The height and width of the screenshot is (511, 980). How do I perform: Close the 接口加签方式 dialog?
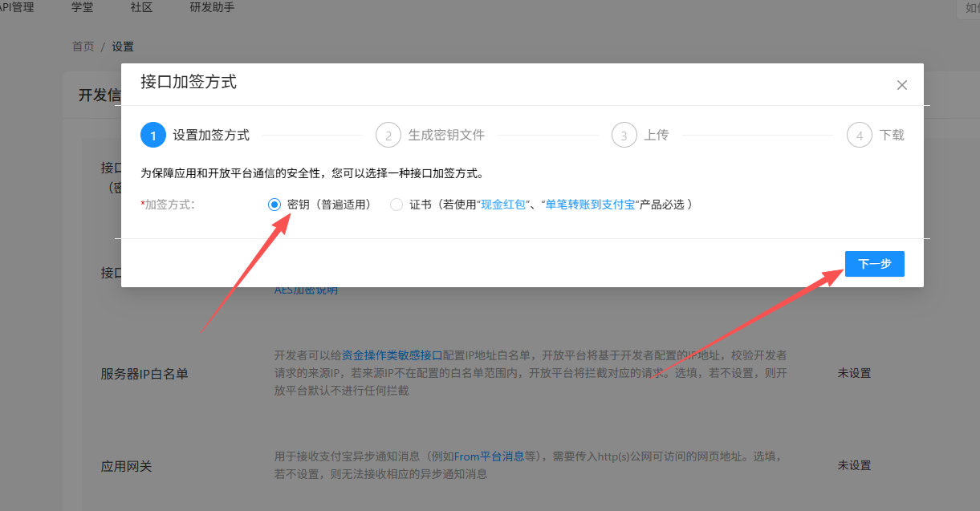coord(902,85)
